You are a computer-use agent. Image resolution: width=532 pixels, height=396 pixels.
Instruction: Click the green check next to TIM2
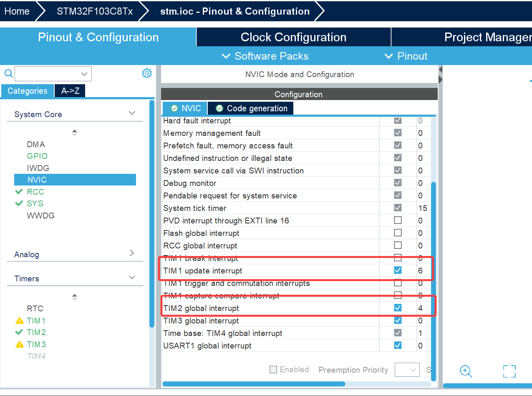pos(19,332)
